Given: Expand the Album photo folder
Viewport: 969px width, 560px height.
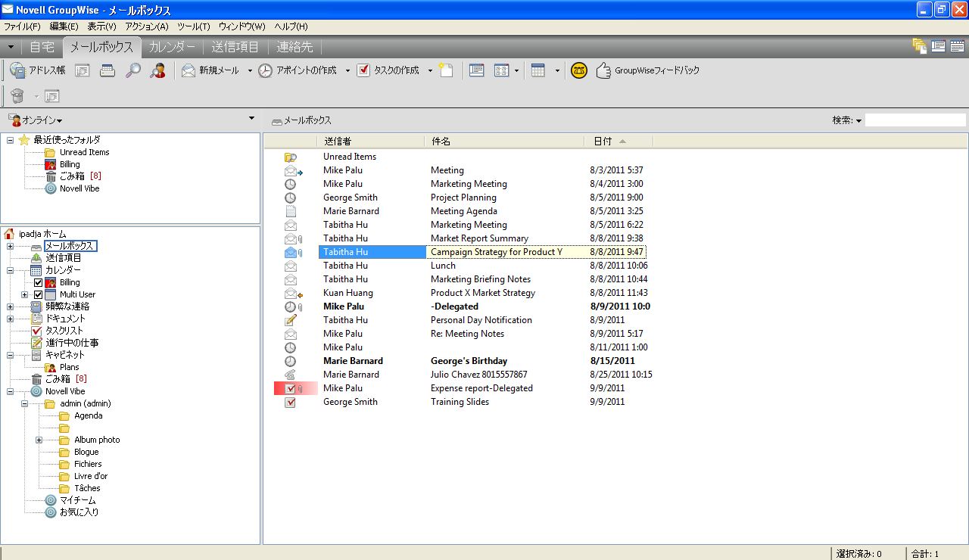Looking at the screenshot, I should point(39,440).
